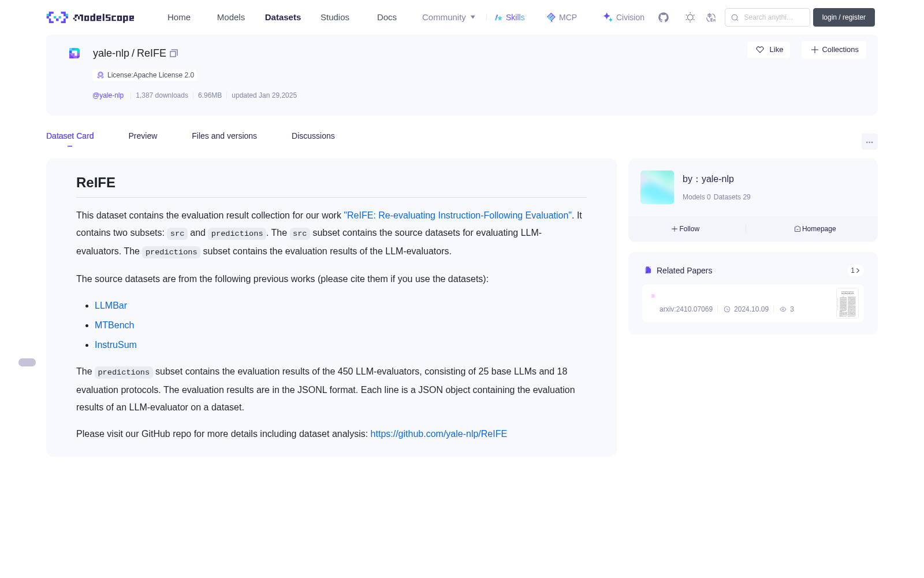Image resolution: width=924 pixels, height=578 pixels.
Task: Open the Models navigation item
Action: click(x=231, y=17)
